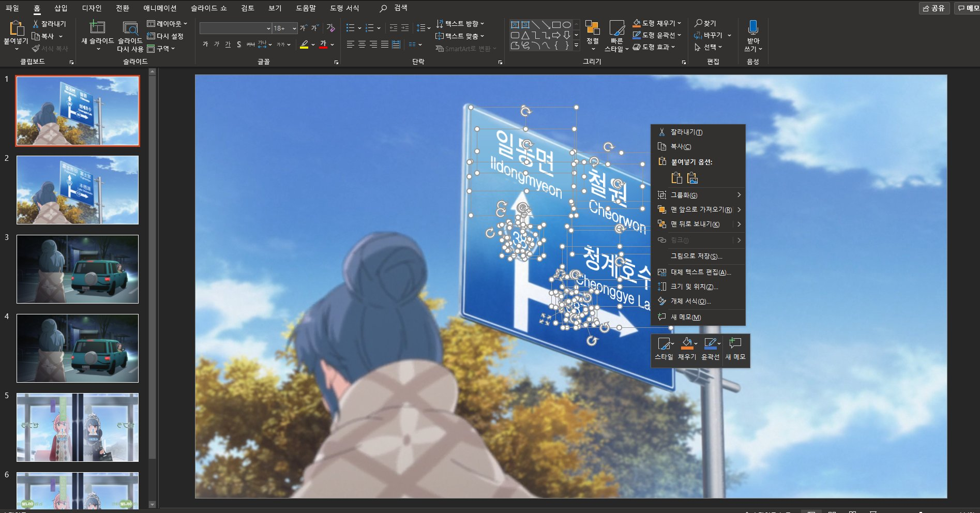
Task: Expand 텍스트 맞춤 text align dropdown
Action: [460, 36]
